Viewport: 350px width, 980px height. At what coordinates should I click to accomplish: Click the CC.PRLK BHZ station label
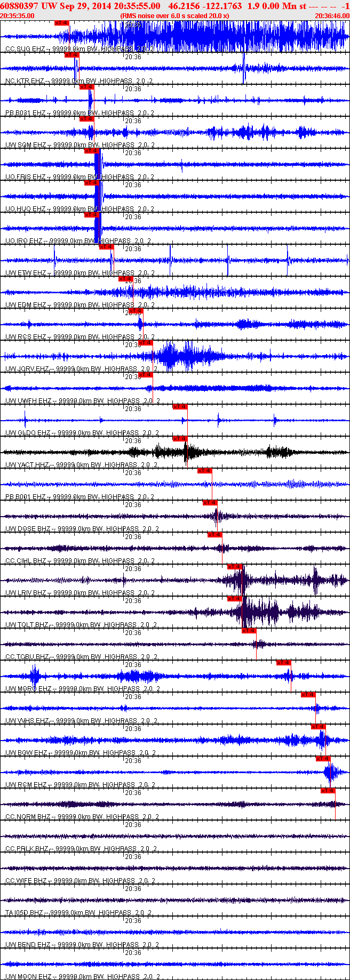pos(27,849)
